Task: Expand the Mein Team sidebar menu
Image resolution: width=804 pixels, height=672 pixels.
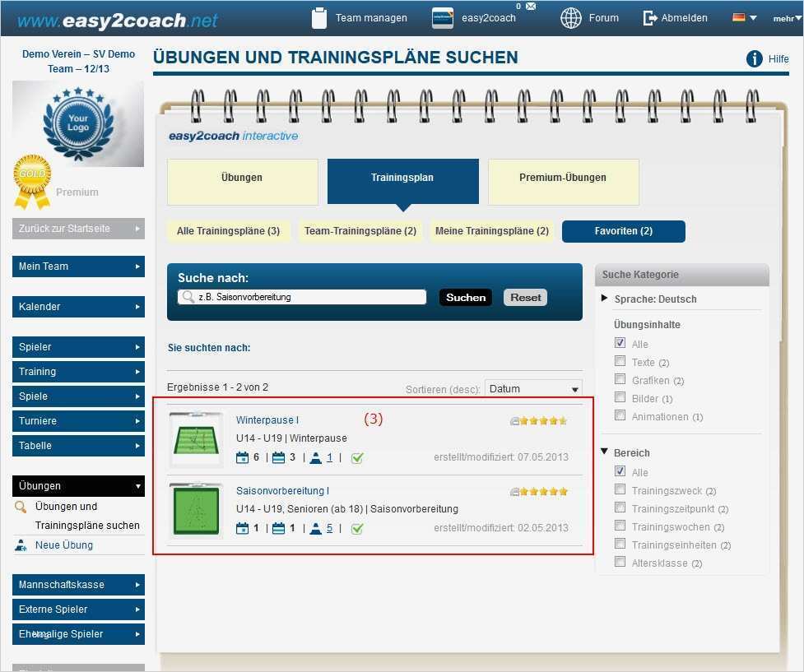Action: coord(78,266)
